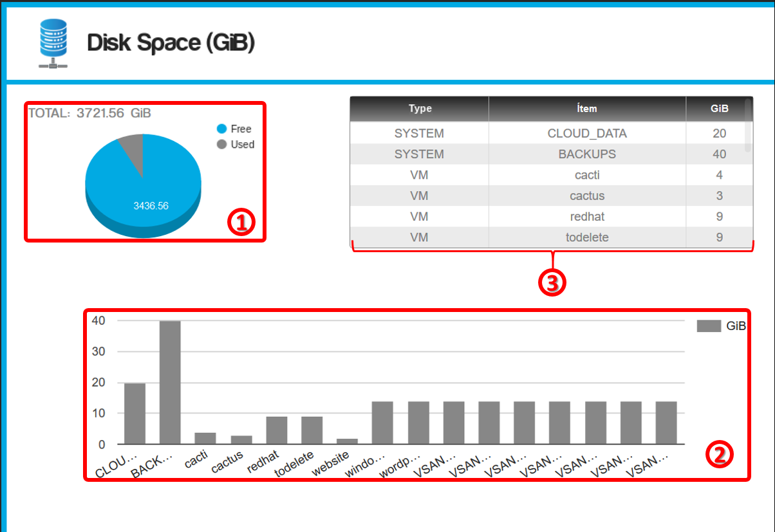Click the cactus bar in the chart

click(x=241, y=440)
